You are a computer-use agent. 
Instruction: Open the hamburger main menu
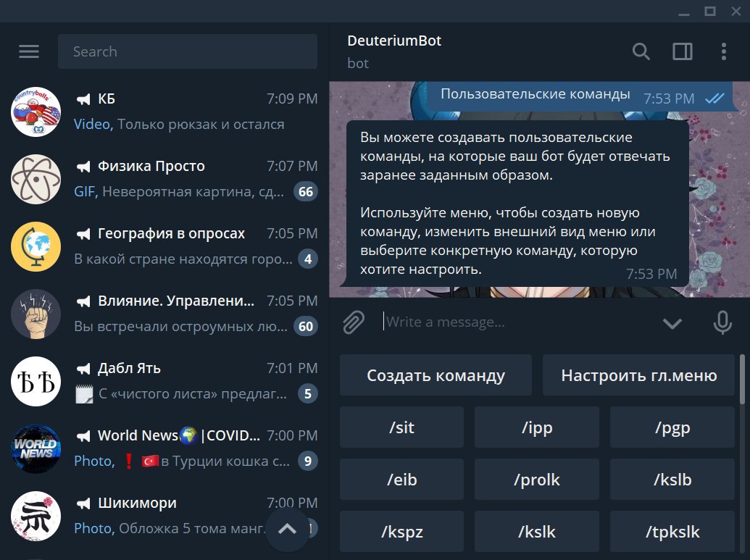click(29, 51)
